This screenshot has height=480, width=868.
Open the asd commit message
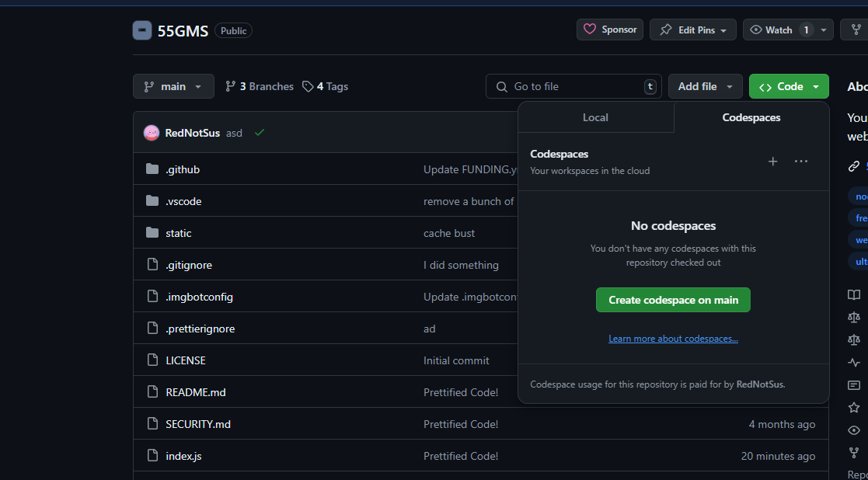[x=234, y=134]
